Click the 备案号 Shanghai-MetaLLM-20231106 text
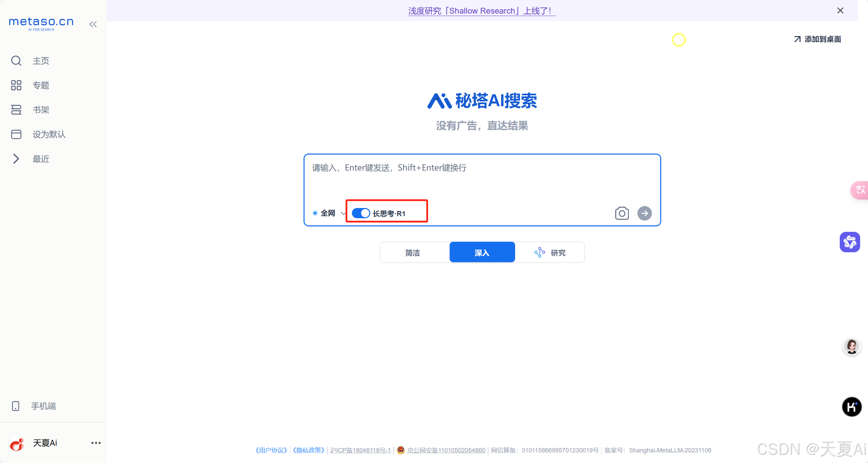Viewport: 868px width, 463px height. pos(658,450)
